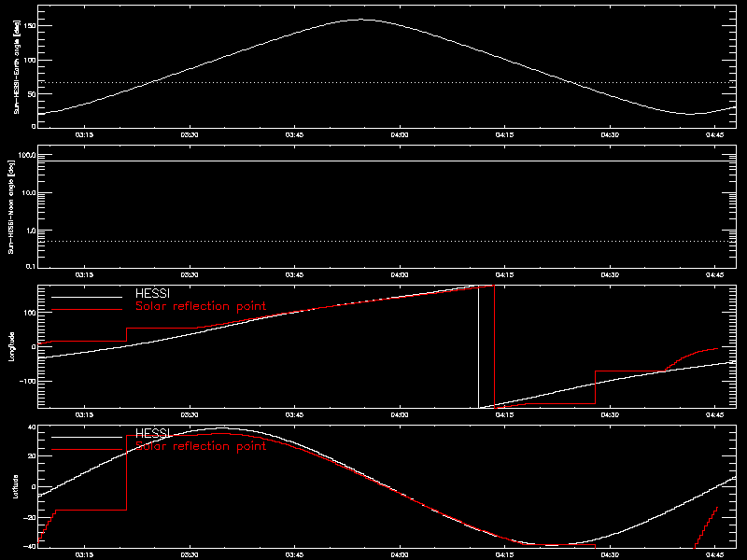The width and height of the screenshot is (747, 560).
Task: Click 04:15 time label under Noon angle plot
Action: click(x=504, y=275)
